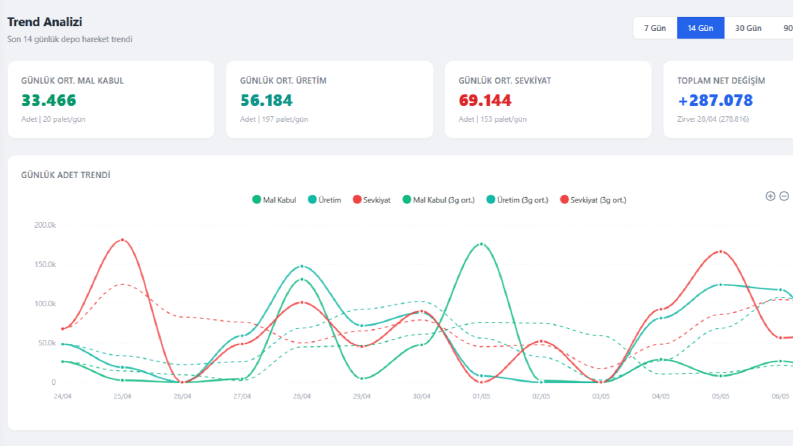793x446 pixels.
Task: Click the 200.0k y-axis label
Action: tap(45, 225)
